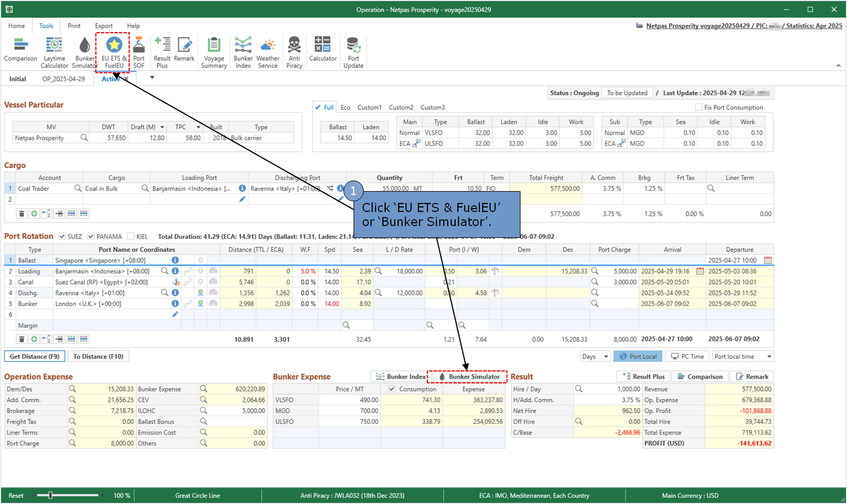Click the Port Update icon
847x504 pixels.
[x=353, y=52]
